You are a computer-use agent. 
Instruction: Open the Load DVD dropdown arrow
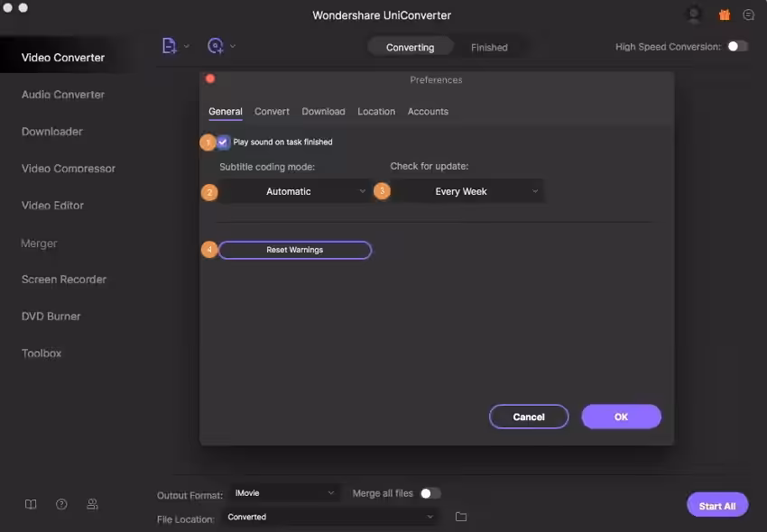click(233, 47)
